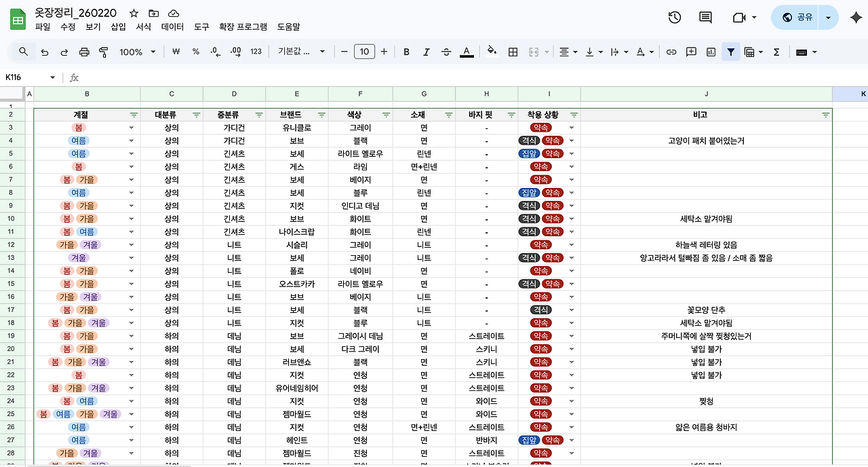This screenshot has width=868, height=467.
Task: Click the Text color icon
Action: click(467, 52)
